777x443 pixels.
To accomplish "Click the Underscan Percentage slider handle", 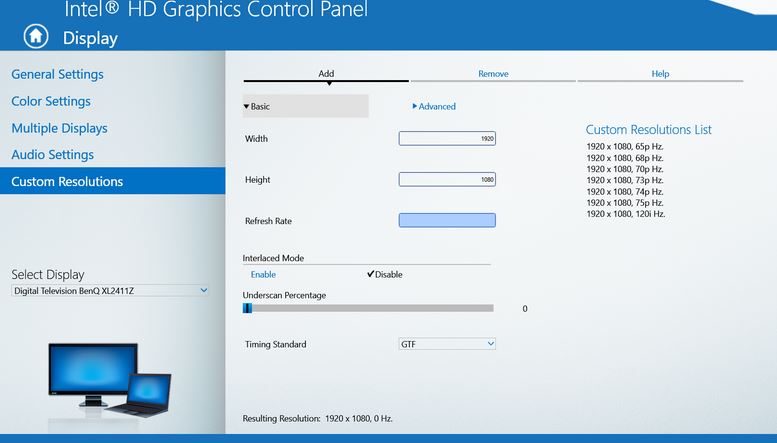I will 247,308.
